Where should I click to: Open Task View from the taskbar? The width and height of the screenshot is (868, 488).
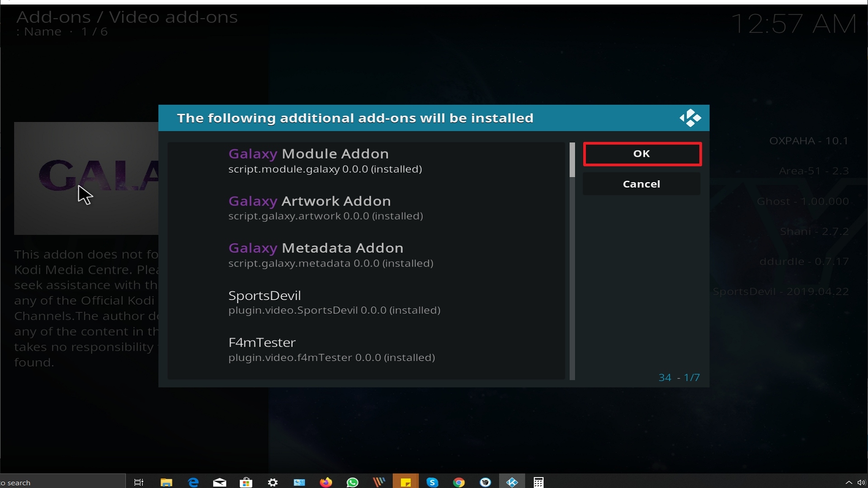click(139, 482)
